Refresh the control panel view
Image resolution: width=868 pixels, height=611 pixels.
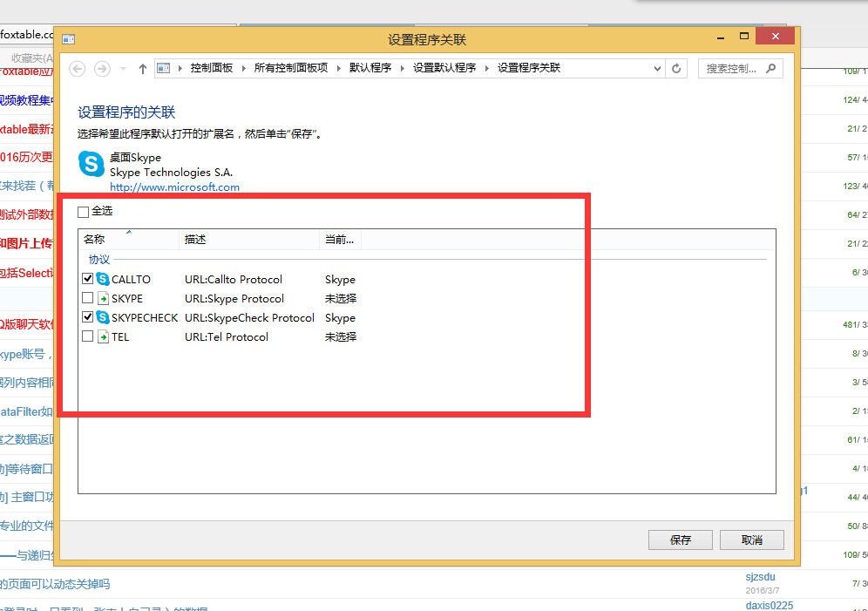click(676, 69)
